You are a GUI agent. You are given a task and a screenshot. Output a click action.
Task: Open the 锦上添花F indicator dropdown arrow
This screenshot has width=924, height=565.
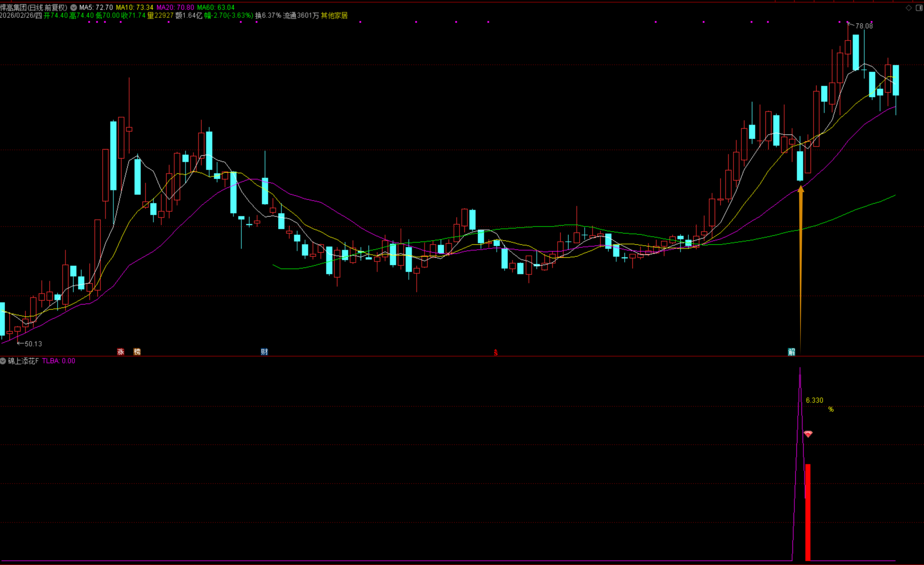[x=3, y=361]
